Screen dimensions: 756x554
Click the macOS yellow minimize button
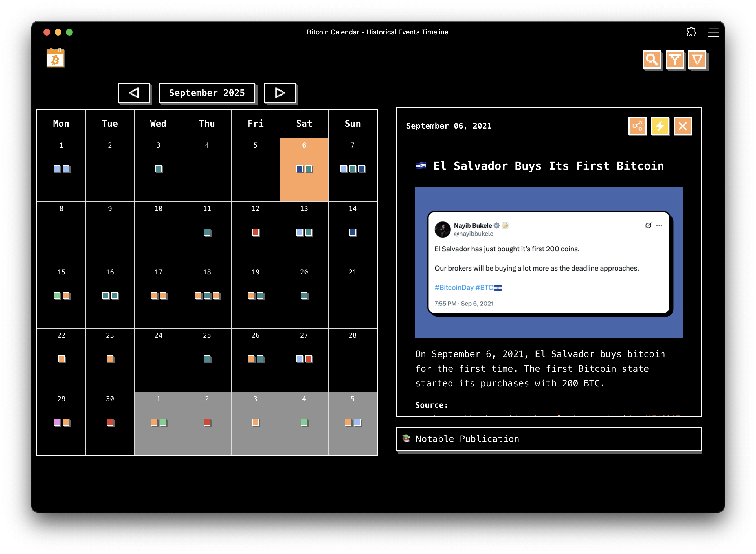(x=58, y=32)
